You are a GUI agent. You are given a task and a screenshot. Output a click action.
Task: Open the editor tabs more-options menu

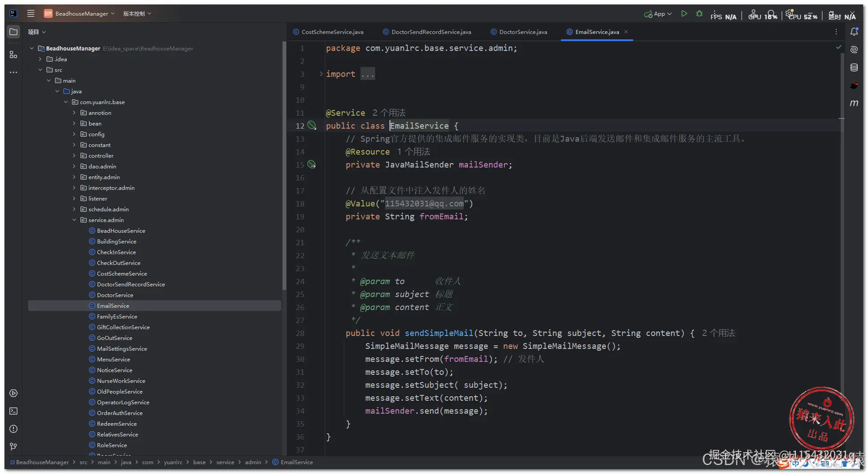(x=836, y=32)
